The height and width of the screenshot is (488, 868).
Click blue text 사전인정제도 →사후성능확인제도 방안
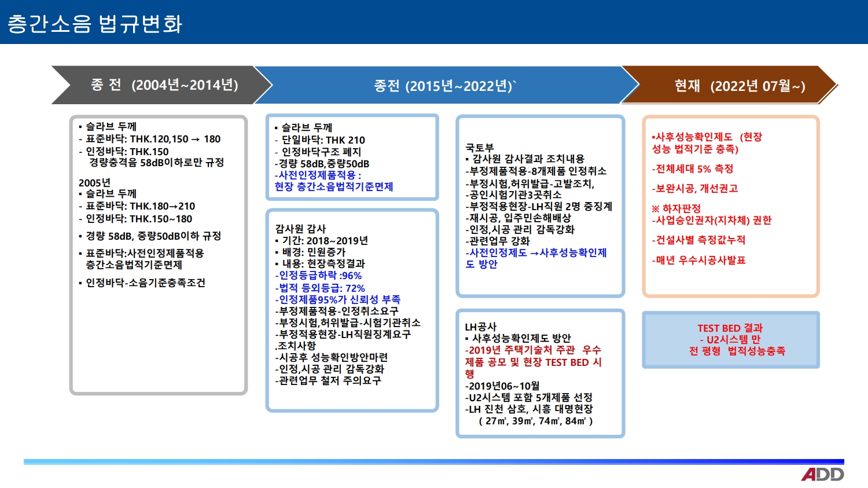pyautogui.click(x=536, y=259)
